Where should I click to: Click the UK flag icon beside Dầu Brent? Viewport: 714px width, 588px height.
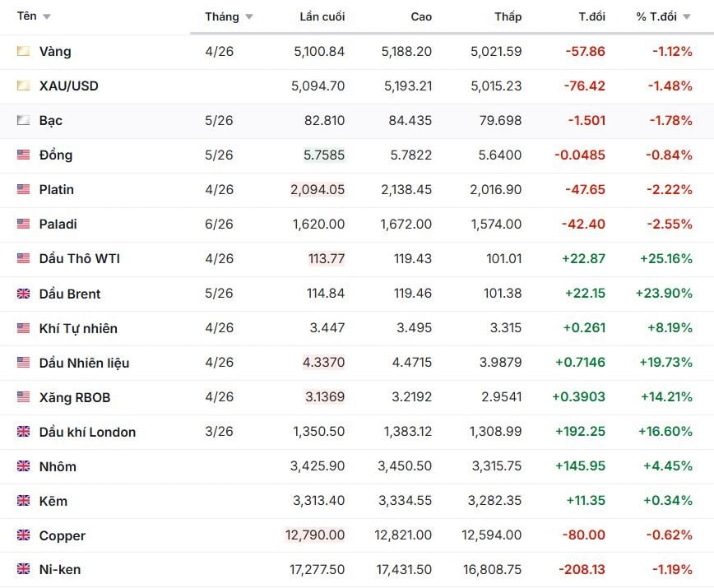coord(23,294)
